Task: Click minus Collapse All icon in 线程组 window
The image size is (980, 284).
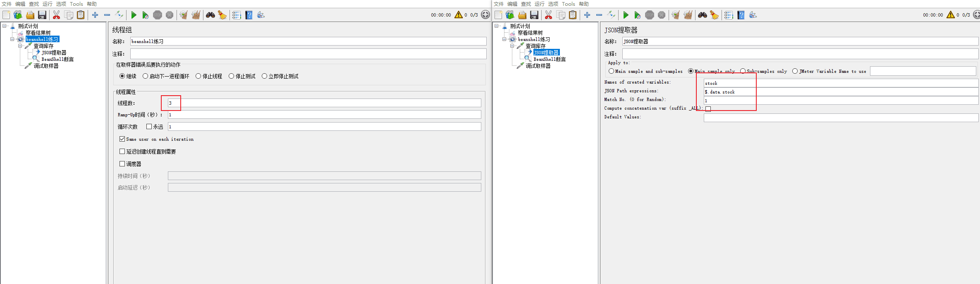Action: tap(107, 15)
